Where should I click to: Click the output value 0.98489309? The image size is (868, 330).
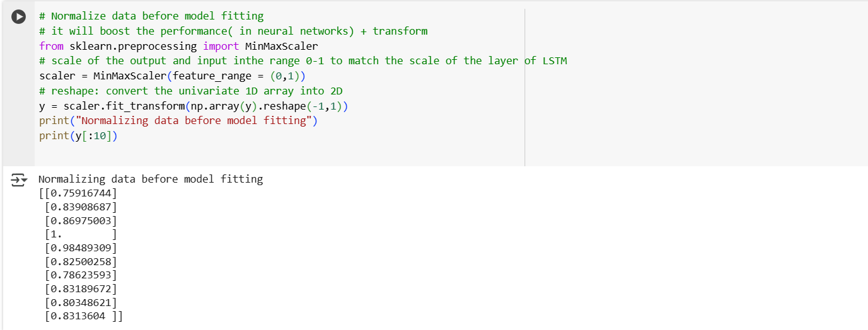point(81,247)
